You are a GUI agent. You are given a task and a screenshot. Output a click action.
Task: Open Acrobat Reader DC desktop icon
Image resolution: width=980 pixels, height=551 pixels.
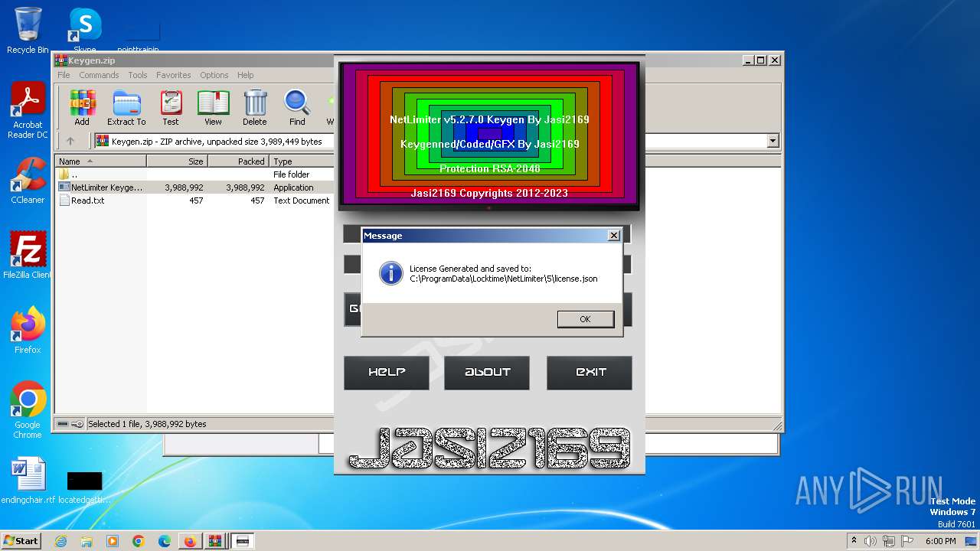click(28, 111)
